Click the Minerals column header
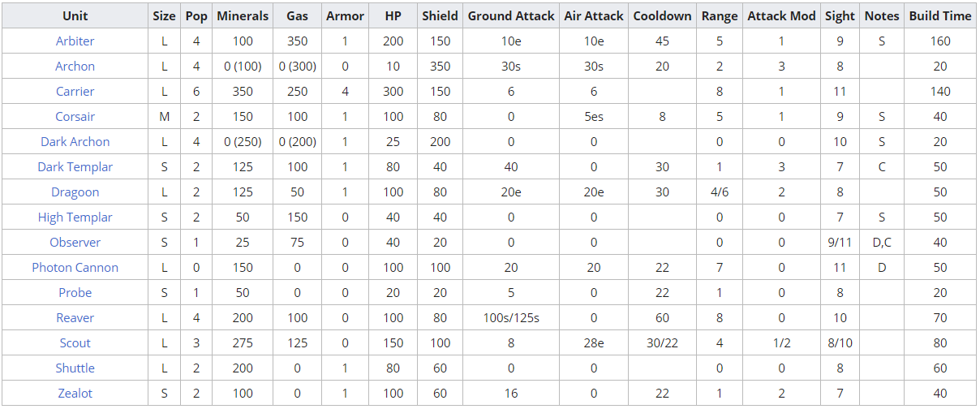 [242, 16]
